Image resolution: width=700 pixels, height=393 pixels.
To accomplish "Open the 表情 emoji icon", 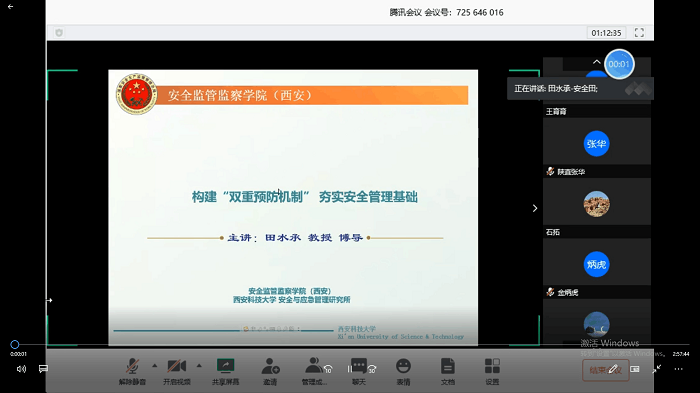I will (403, 366).
